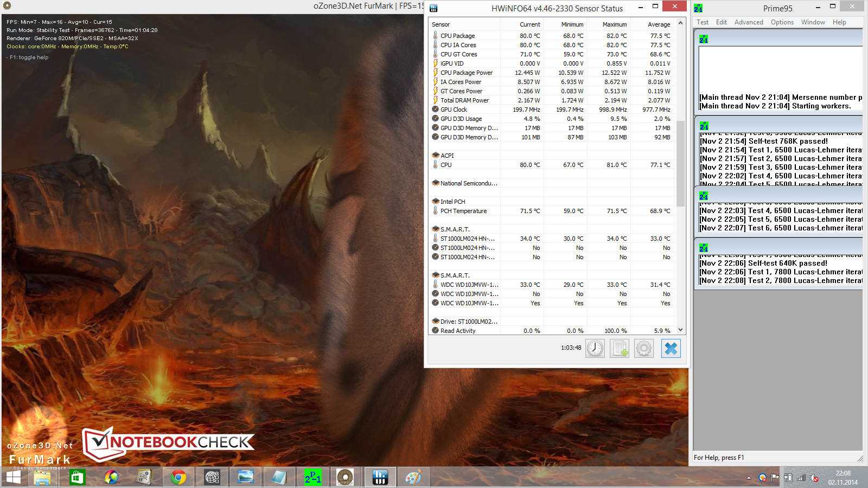868x488 pixels.
Task: Launch Google Chrome from the taskbar
Action: pyautogui.click(x=178, y=477)
